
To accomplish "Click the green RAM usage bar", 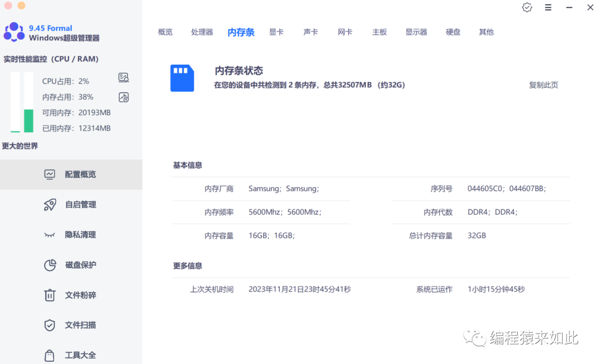I will point(29,121).
